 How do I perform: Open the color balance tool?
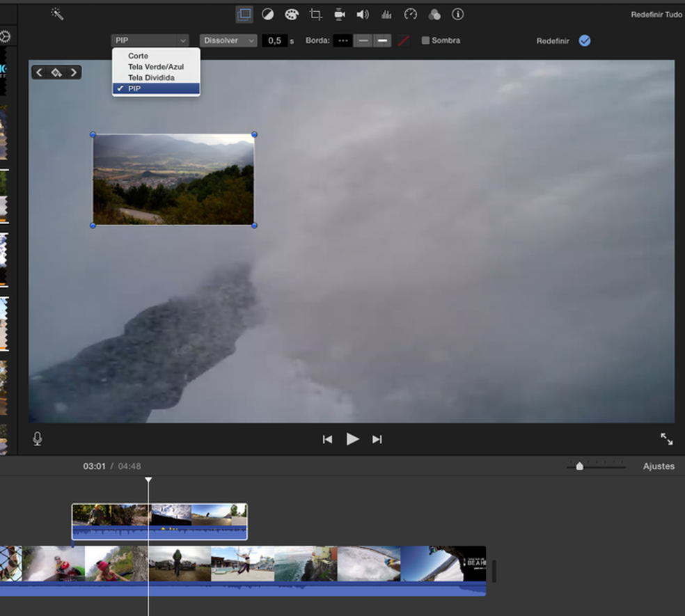(x=267, y=14)
